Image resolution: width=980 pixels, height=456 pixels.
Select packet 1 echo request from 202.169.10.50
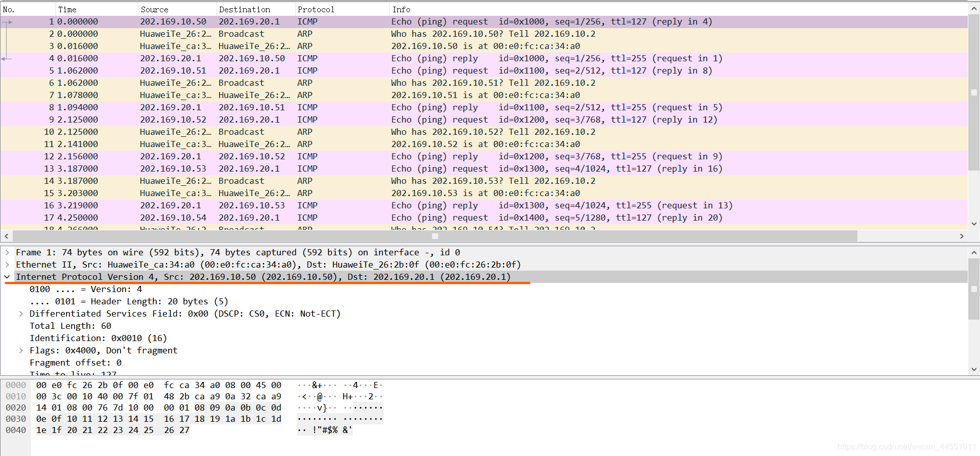click(484, 21)
